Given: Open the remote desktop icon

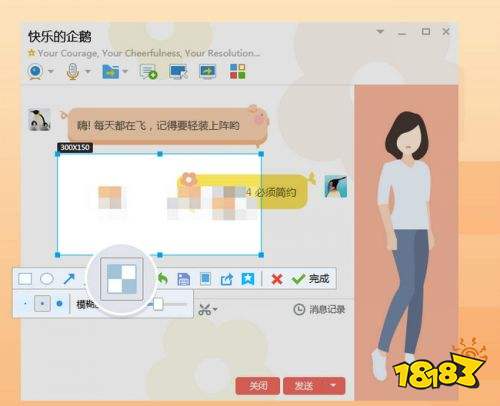Looking at the screenshot, I should point(178,72).
